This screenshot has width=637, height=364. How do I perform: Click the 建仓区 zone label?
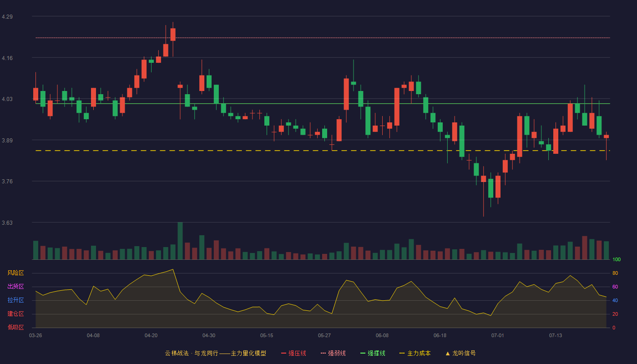point(15,314)
